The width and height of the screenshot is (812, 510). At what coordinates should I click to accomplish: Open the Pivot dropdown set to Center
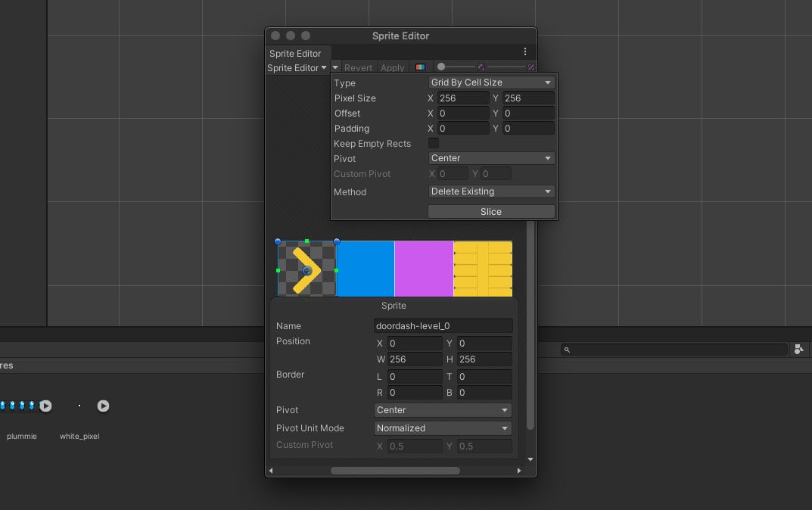click(x=490, y=159)
